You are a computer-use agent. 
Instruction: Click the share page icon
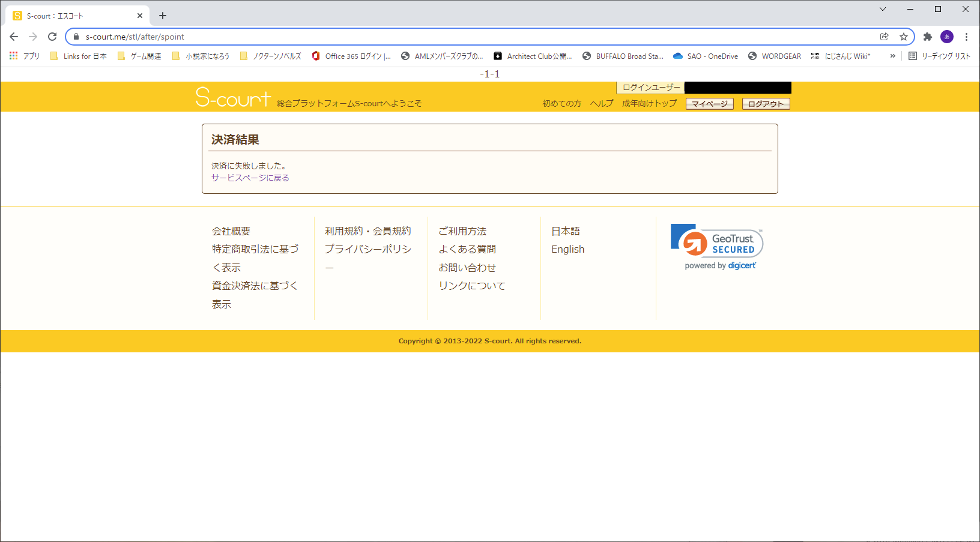[885, 37]
